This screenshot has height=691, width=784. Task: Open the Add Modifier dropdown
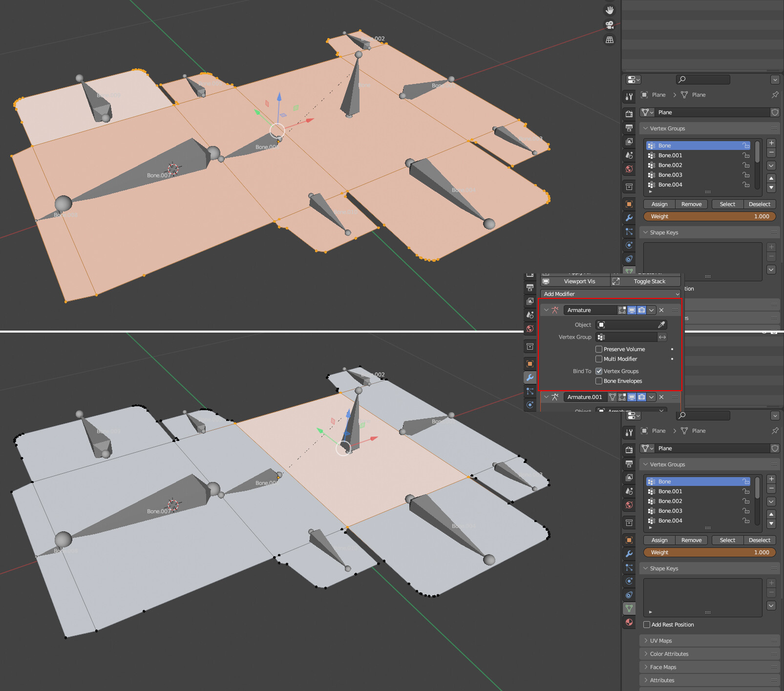pyautogui.click(x=611, y=294)
